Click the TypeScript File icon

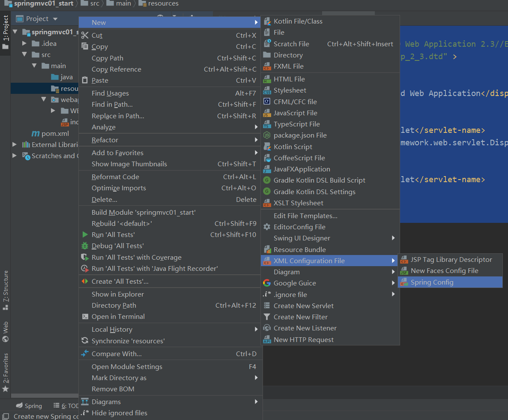click(267, 124)
